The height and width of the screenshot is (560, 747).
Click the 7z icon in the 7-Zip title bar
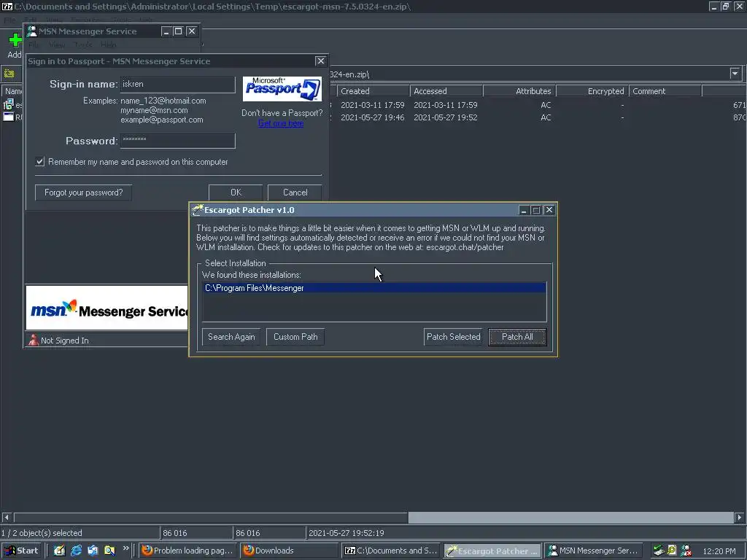tap(7, 6)
